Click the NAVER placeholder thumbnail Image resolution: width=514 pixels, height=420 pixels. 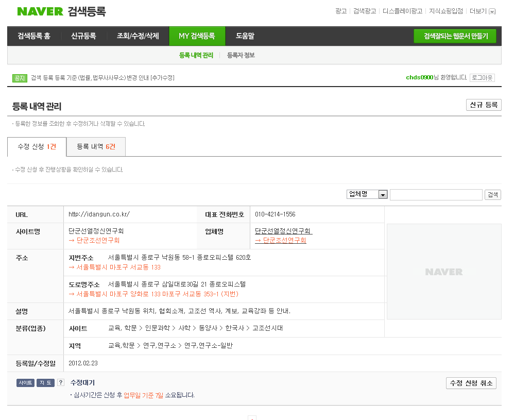(444, 272)
